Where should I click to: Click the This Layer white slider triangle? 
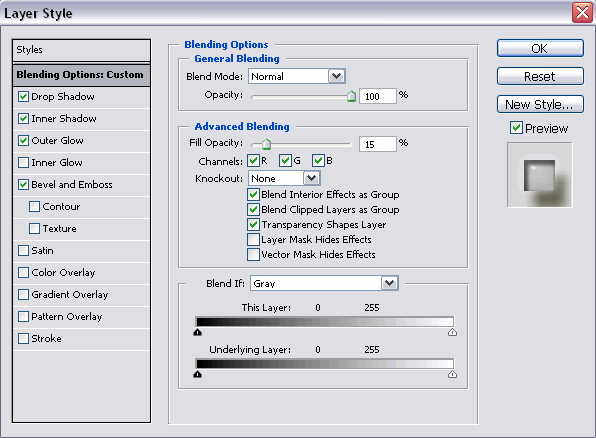click(x=452, y=333)
